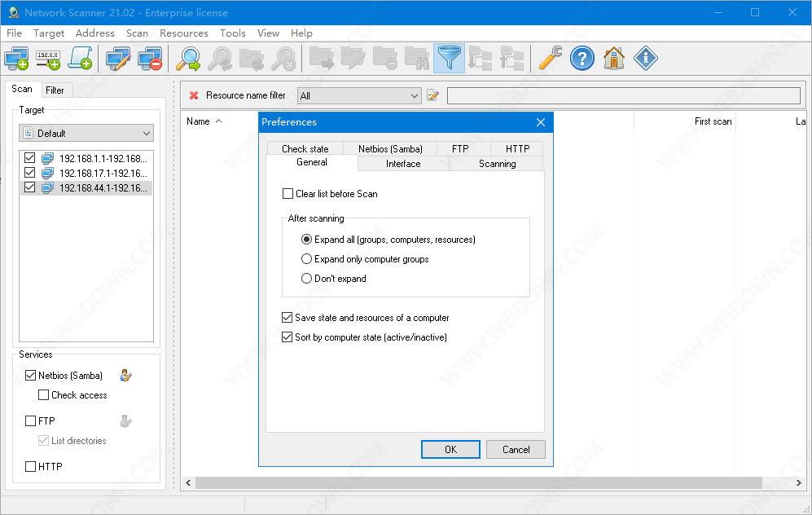Click the collapse tree toolbar icon

point(512,59)
